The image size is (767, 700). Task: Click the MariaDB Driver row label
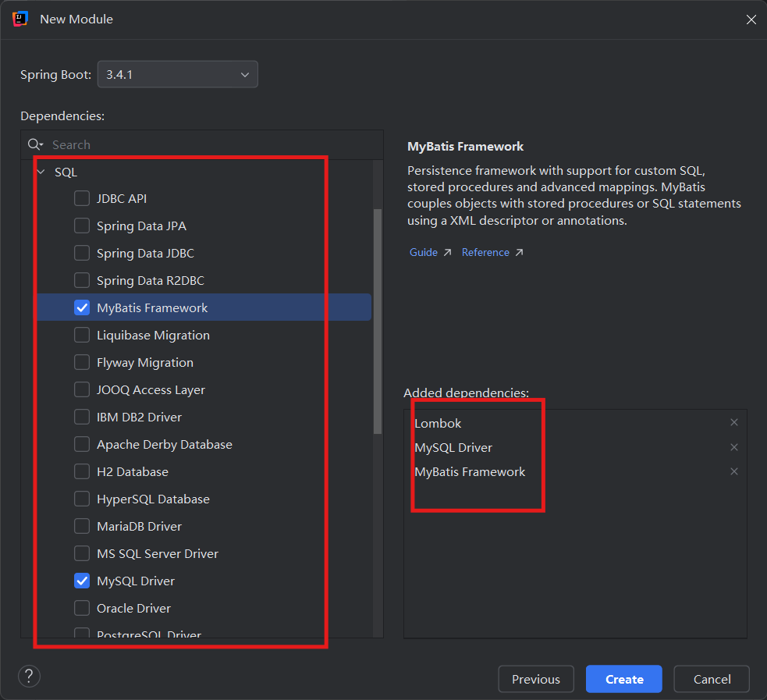click(139, 526)
